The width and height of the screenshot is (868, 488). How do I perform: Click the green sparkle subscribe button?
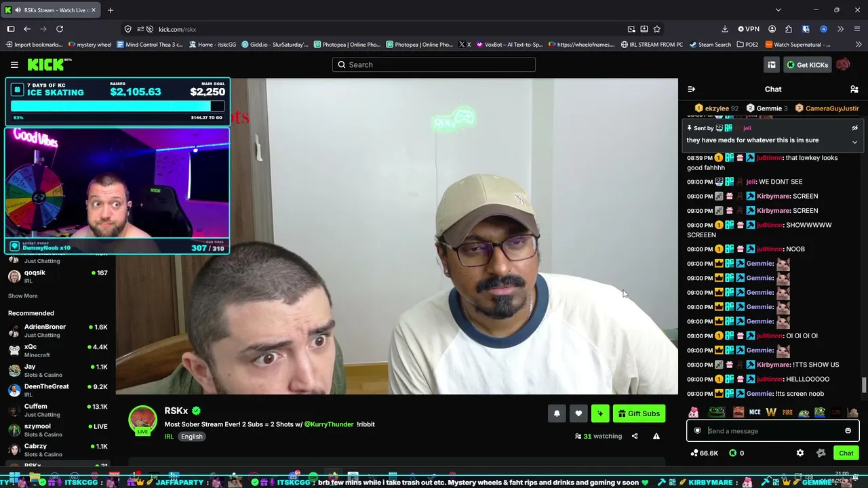pos(600,413)
